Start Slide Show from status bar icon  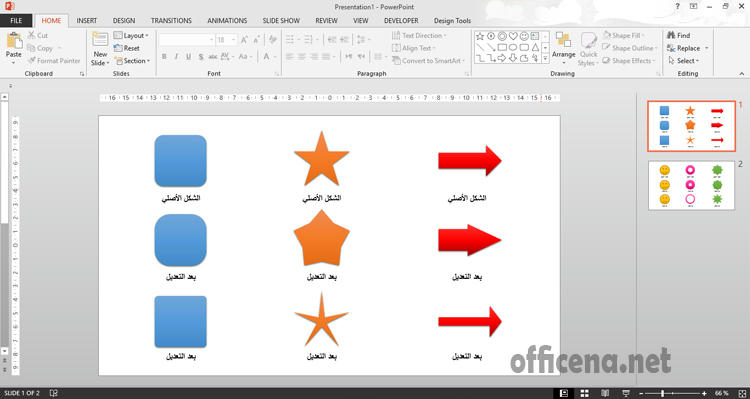pos(626,393)
